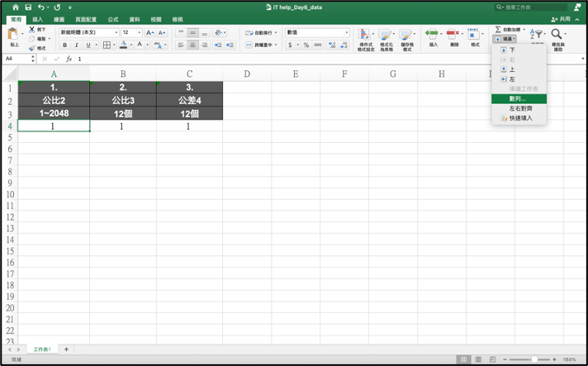Choose Series (數列...) in Fill menu
The width and height of the screenshot is (588, 366).
[519, 98]
